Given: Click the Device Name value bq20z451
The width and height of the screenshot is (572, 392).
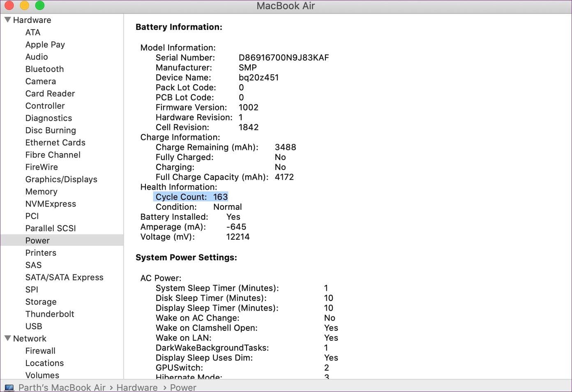Looking at the screenshot, I should 259,78.
